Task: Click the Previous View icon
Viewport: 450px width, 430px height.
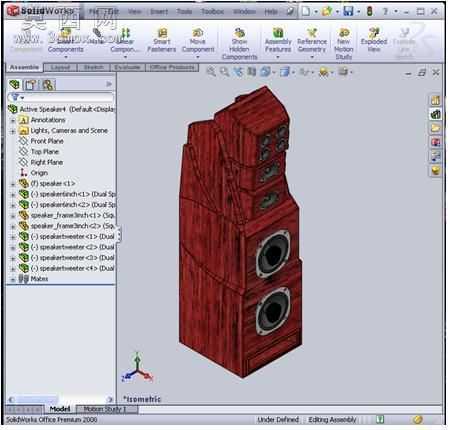Action: [238, 71]
